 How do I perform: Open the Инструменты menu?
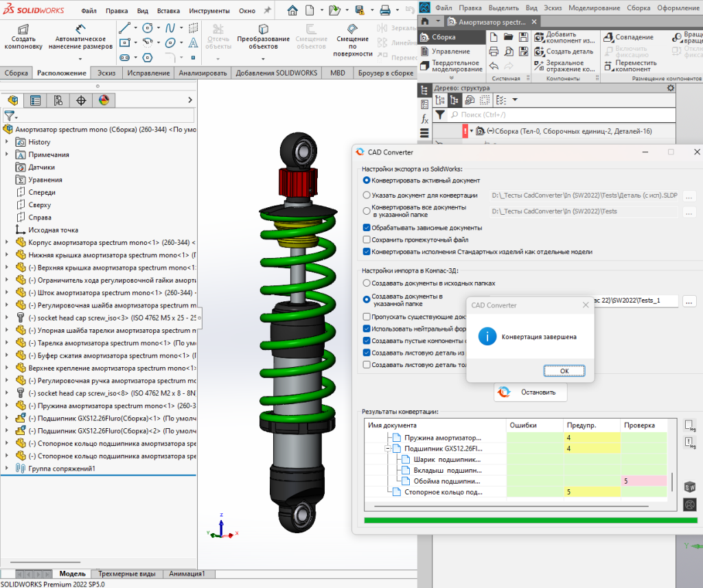click(209, 10)
